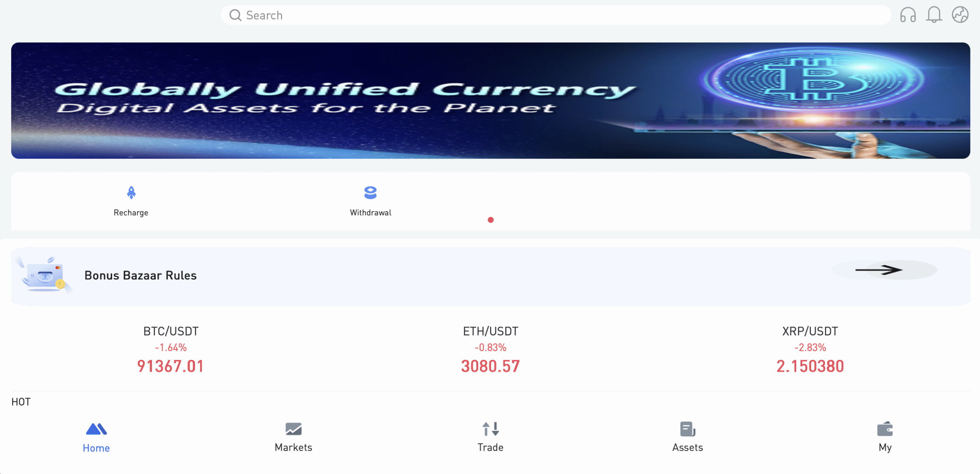Switch to the Trade tab
This screenshot has width=980, height=474.
pyautogui.click(x=490, y=437)
